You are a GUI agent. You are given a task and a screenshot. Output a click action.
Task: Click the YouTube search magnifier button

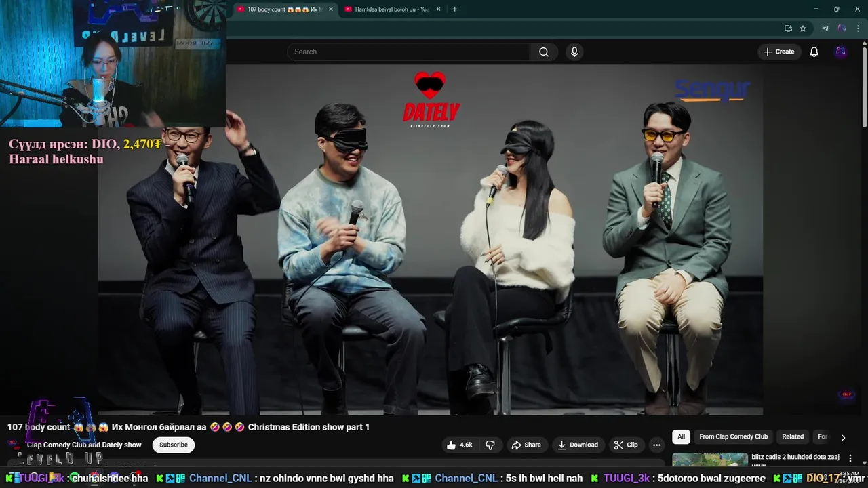(544, 52)
